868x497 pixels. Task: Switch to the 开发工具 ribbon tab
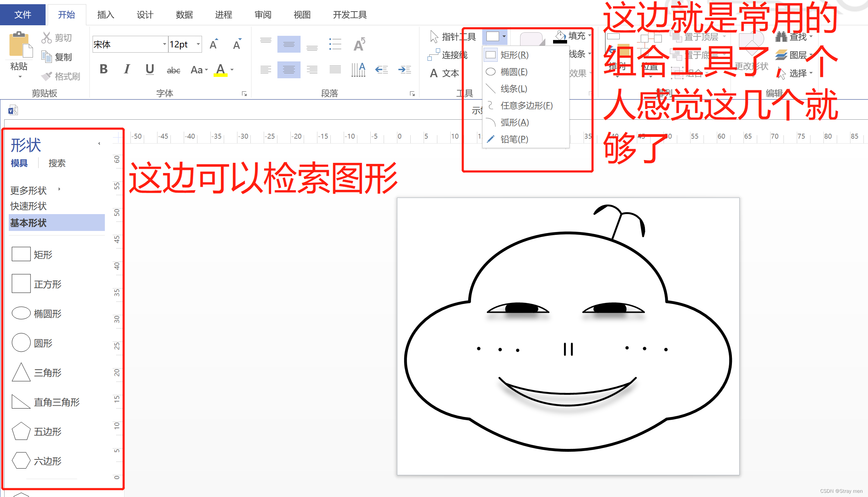pyautogui.click(x=350, y=15)
